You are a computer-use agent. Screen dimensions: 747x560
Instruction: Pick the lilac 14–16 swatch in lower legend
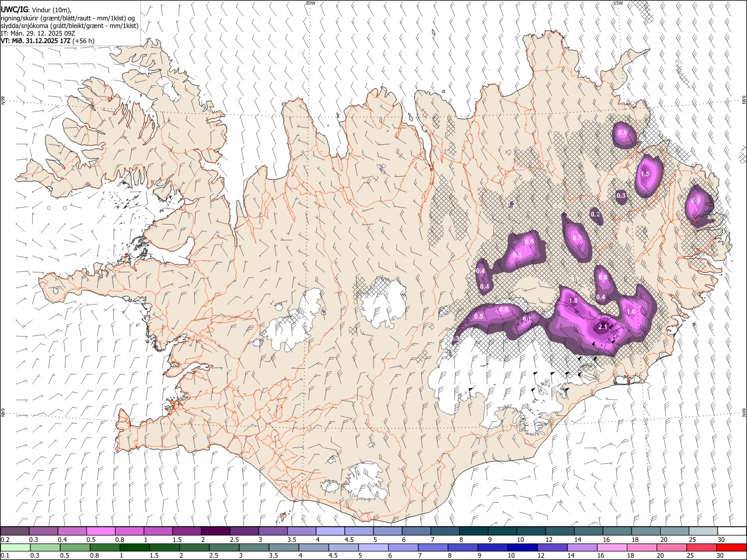point(582,548)
